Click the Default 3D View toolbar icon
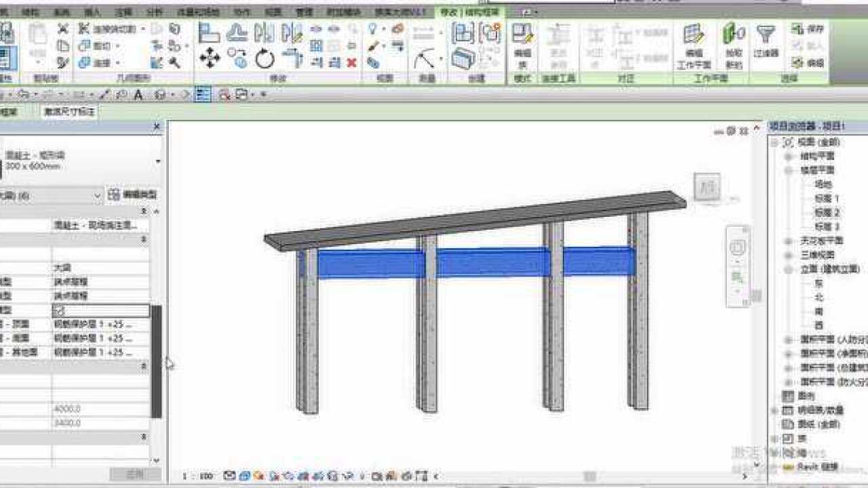 [160, 95]
